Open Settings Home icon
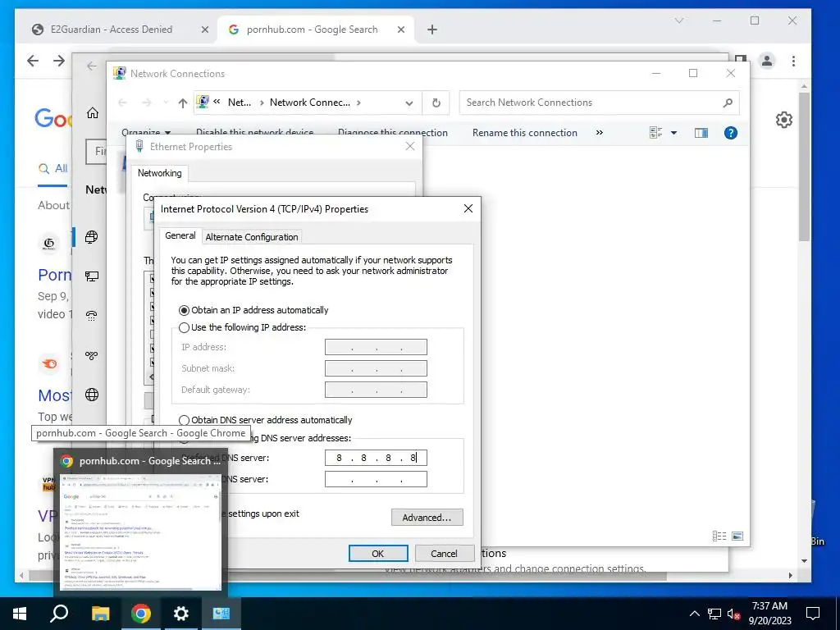Screen dimensions: 840x630 click(93, 113)
